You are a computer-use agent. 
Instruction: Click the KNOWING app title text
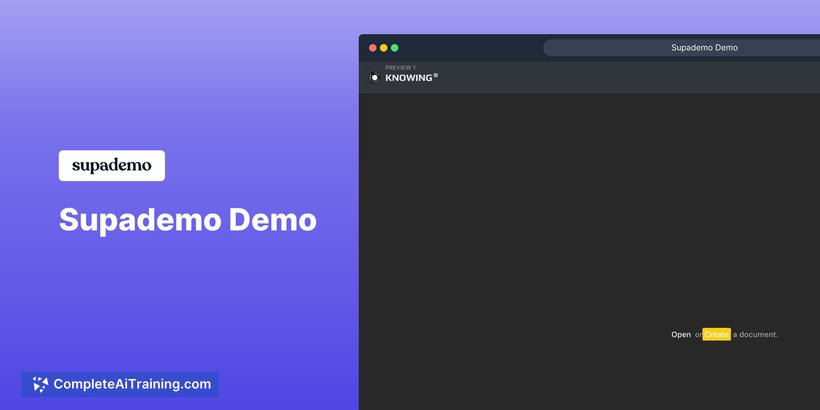pyautogui.click(x=411, y=78)
